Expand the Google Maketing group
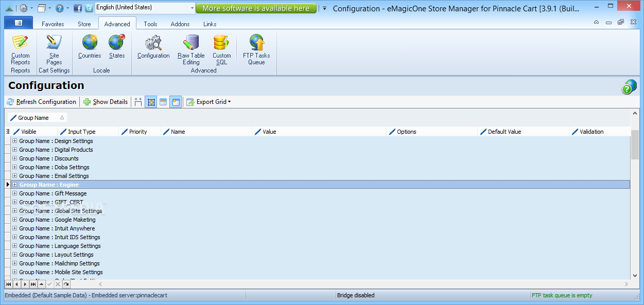This screenshot has width=644, height=305. [14, 220]
